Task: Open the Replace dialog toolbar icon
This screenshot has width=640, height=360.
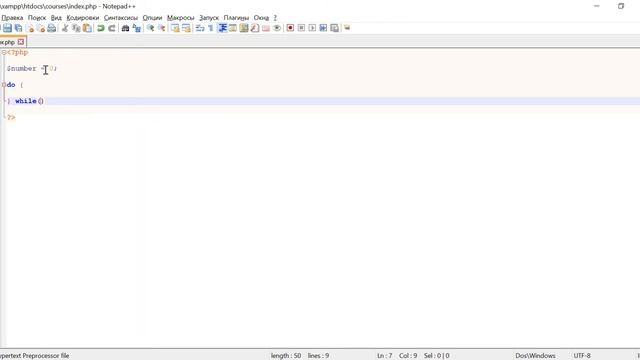Action: tap(137, 28)
